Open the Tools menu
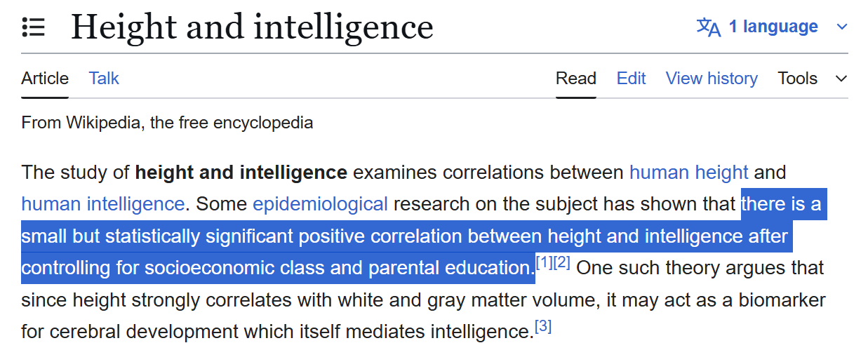 pyautogui.click(x=798, y=79)
